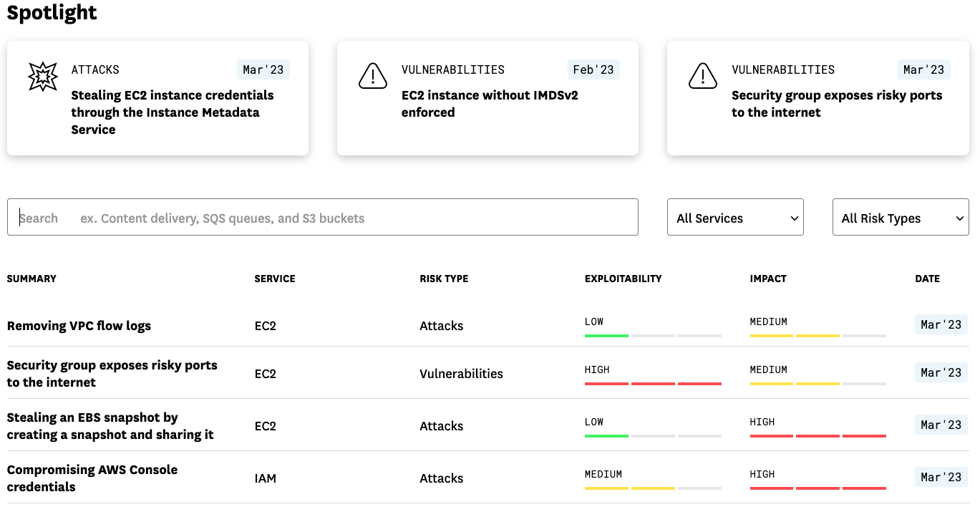The width and height of the screenshot is (980, 512).
Task: Click Mar'23 date tag on Stealing EC2 card
Action: (263, 69)
